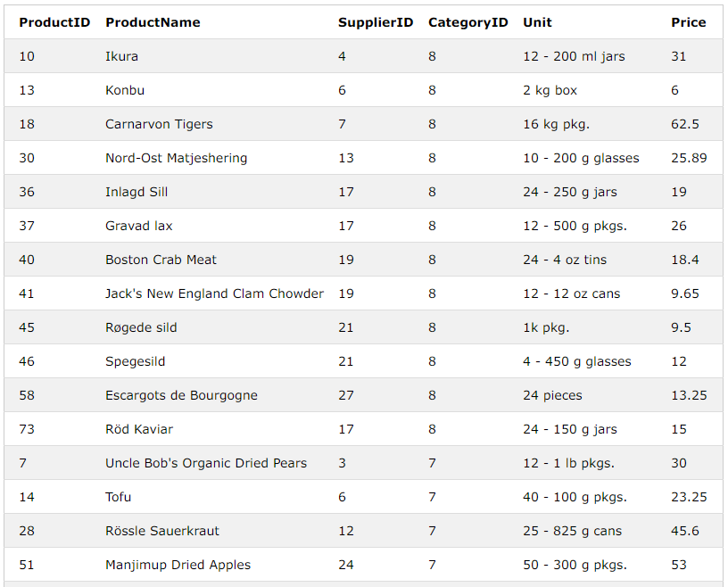
Task: Click the Carnarvon Tigers row name
Action: pos(159,124)
